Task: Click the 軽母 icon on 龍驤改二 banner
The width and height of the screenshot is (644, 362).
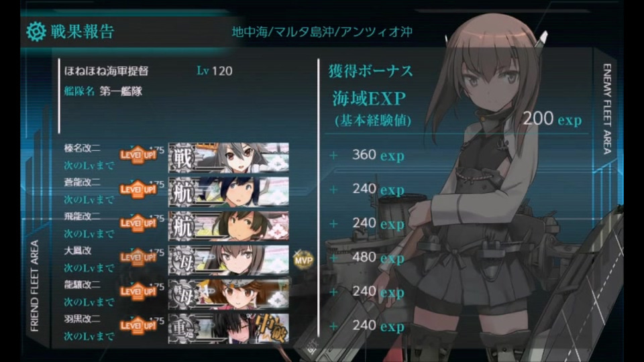Action: click(x=182, y=294)
